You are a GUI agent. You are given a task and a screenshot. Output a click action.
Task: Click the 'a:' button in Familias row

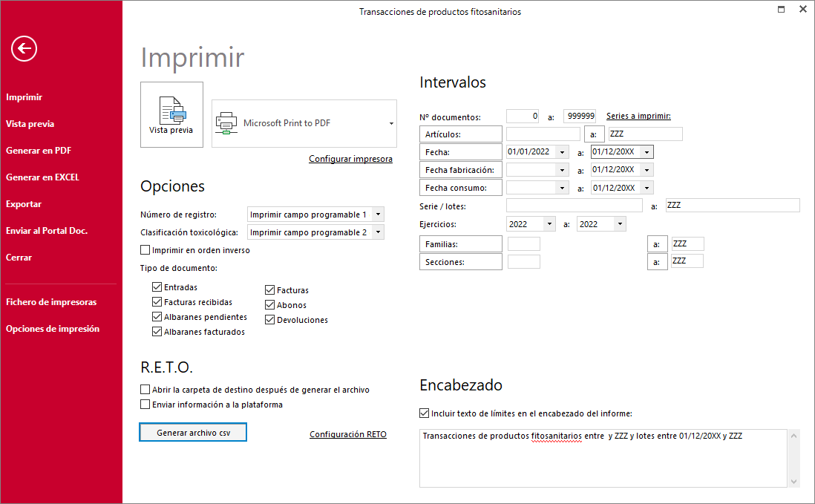657,244
